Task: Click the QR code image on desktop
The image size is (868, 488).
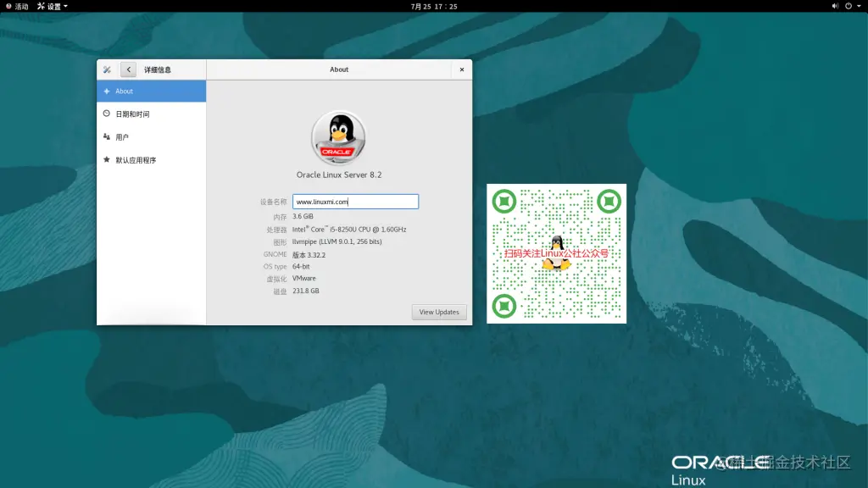Action: pos(556,253)
